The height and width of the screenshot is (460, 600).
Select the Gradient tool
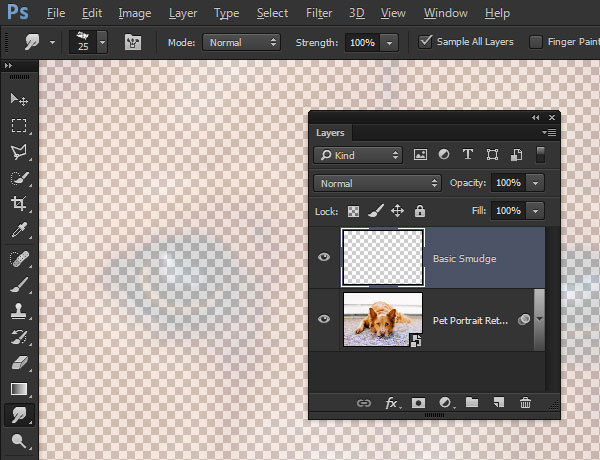pyautogui.click(x=19, y=389)
